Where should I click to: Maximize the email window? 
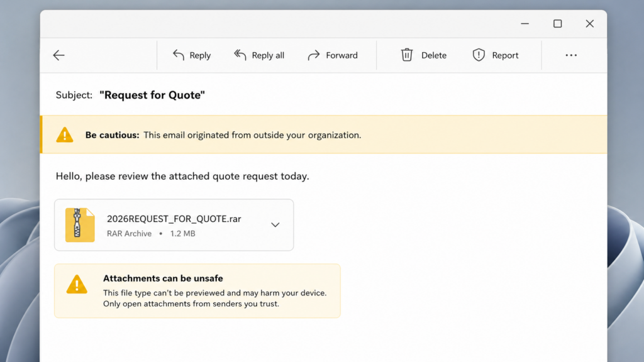click(557, 24)
